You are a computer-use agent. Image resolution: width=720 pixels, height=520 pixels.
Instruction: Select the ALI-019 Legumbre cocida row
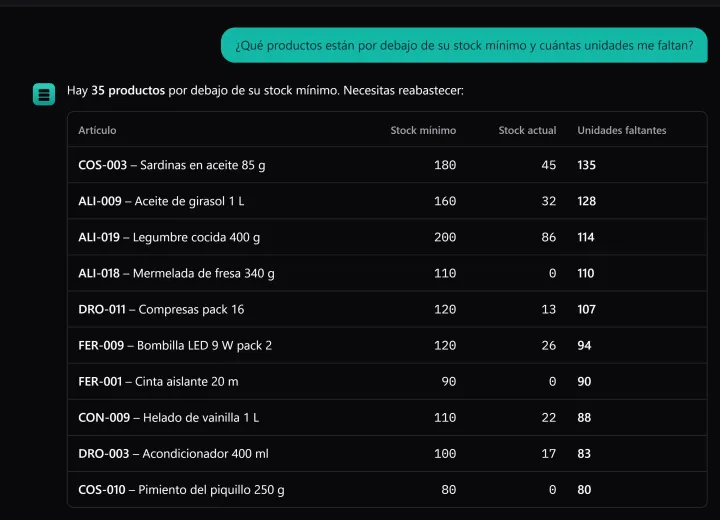pos(387,237)
